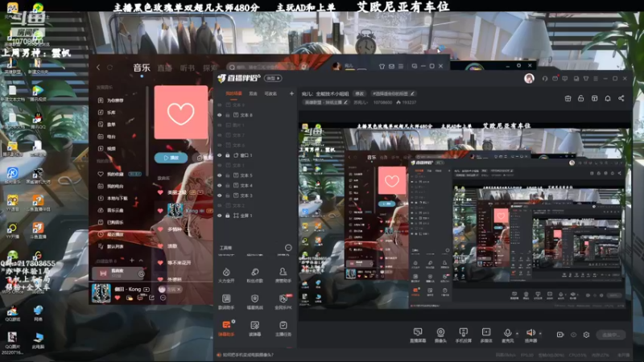Collapse the playlist section chevron in music sidebar
The height and width of the screenshot is (362, 644).
[x=141, y=260]
